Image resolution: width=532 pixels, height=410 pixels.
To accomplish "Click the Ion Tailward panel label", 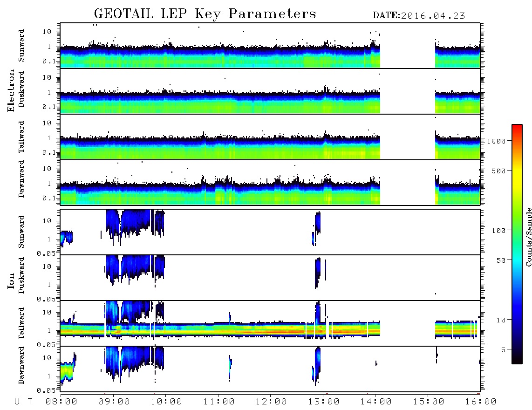I will (x=21, y=323).
